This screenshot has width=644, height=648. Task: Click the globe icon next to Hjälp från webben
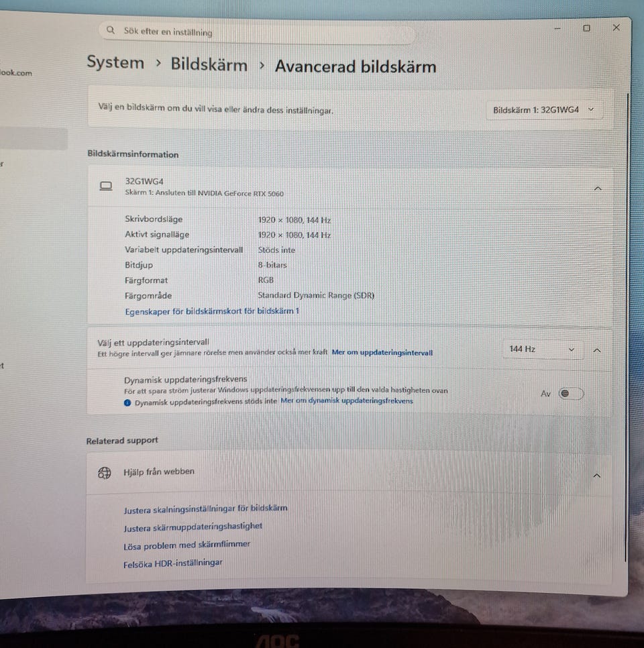click(104, 472)
